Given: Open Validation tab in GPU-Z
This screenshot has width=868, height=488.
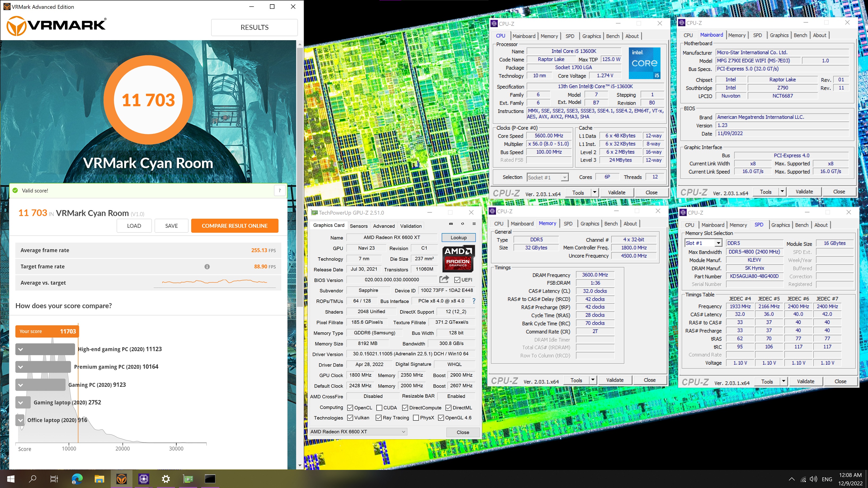Looking at the screenshot, I should click(411, 226).
